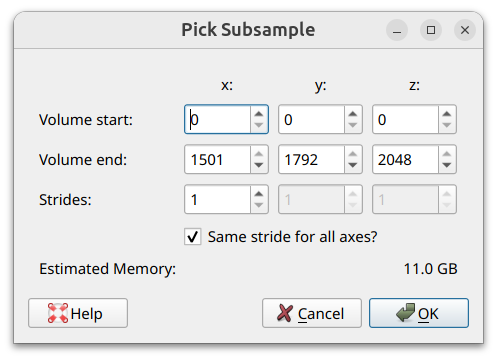
Task: Click the Pick Subsample title text
Action: 248,29
